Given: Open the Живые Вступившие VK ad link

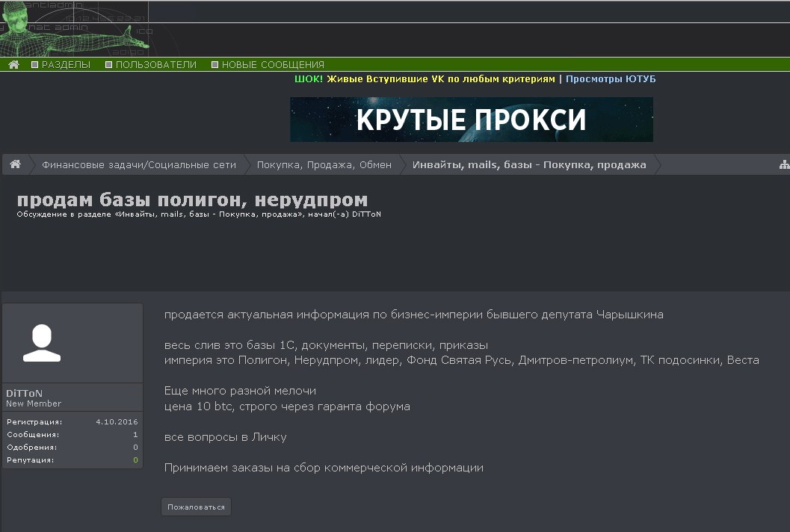Looking at the screenshot, I should 441,79.
